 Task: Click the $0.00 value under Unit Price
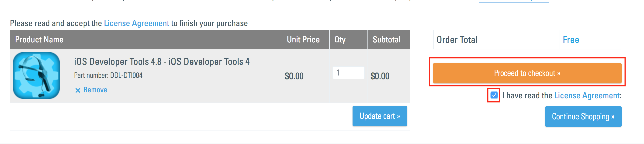click(294, 76)
